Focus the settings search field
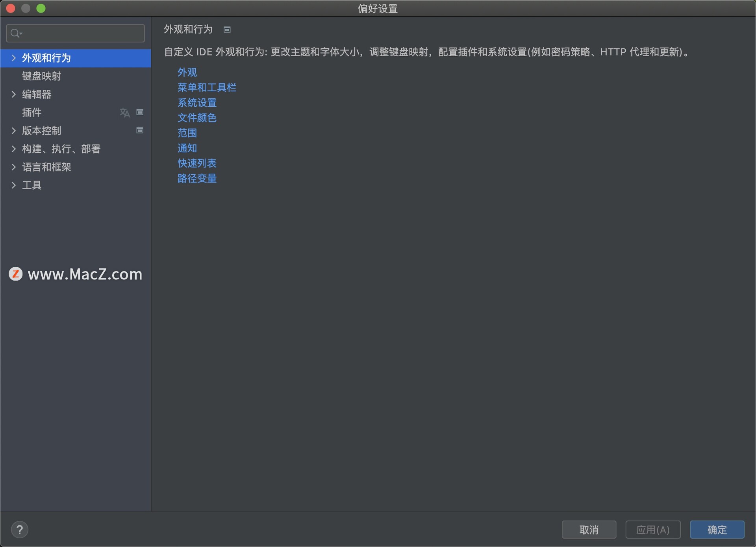The image size is (756, 547). tap(75, 33)
